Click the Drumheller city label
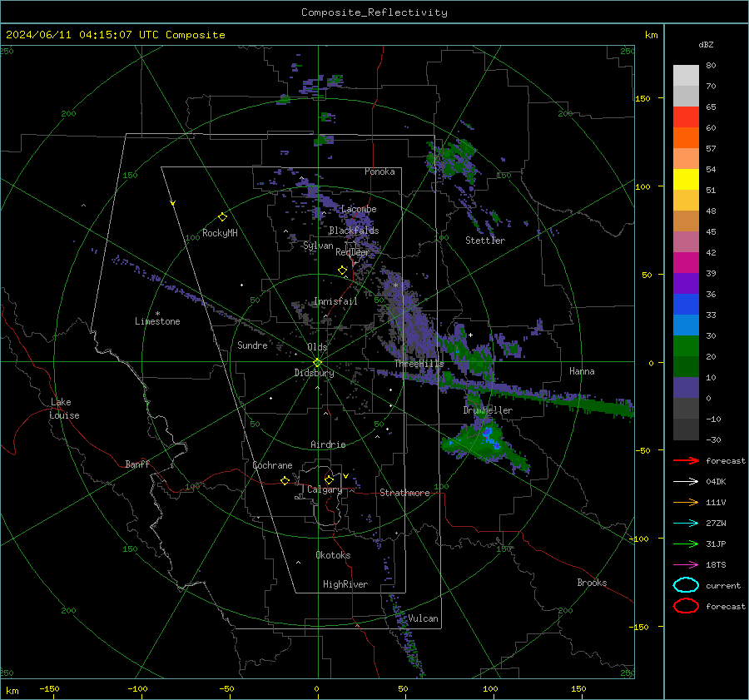749x700 pixels. (x=488, y=410)
